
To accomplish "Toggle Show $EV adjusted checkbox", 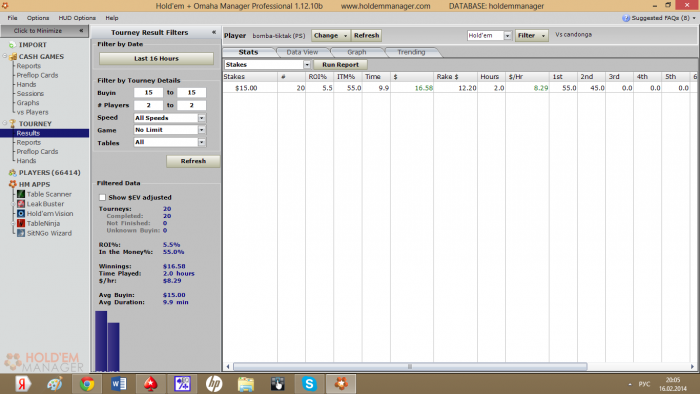I will point(103,197).
